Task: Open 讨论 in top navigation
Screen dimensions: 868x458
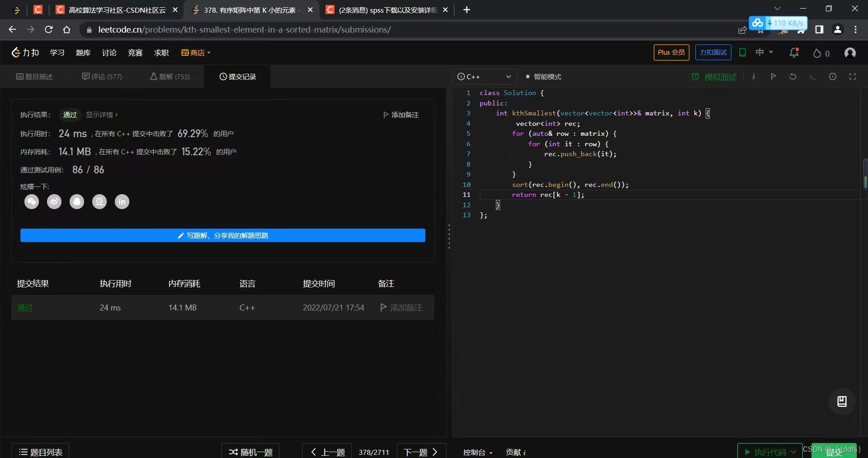Action: coord(109,52)
